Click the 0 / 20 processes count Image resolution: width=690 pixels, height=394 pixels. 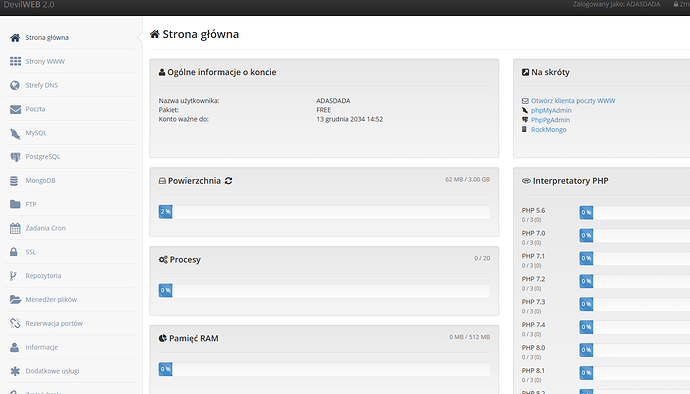[482, 258]
